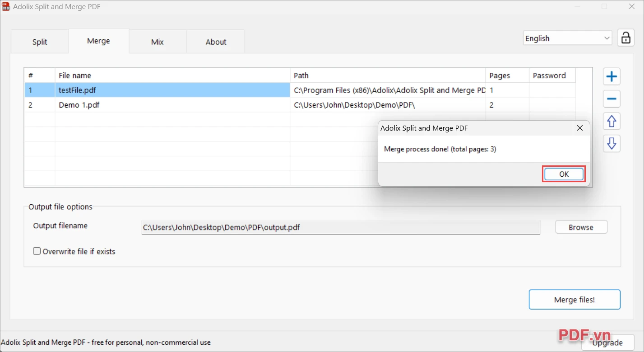Click OK in the merge process dialog
This screenshot has width=644, height=352.
click(564, 174)
